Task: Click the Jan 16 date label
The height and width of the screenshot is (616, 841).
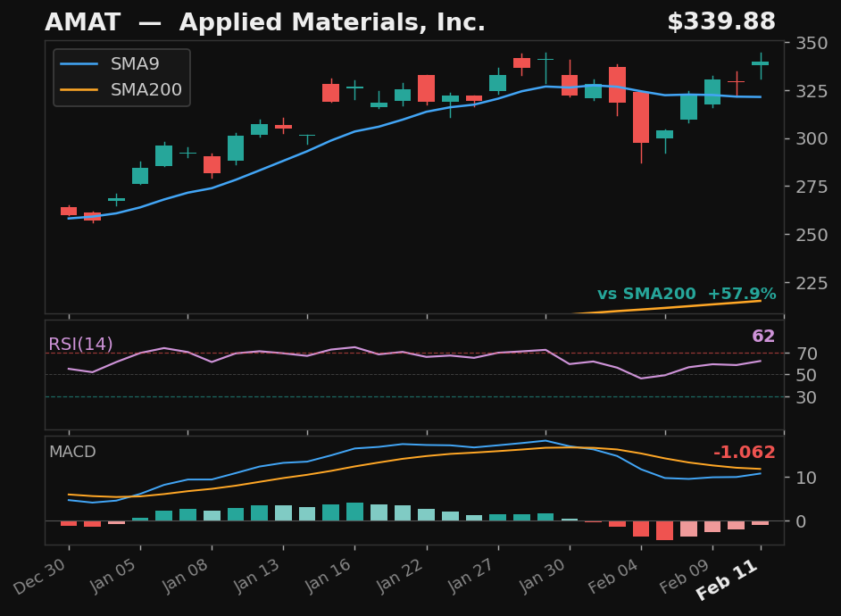Action: 327,577
